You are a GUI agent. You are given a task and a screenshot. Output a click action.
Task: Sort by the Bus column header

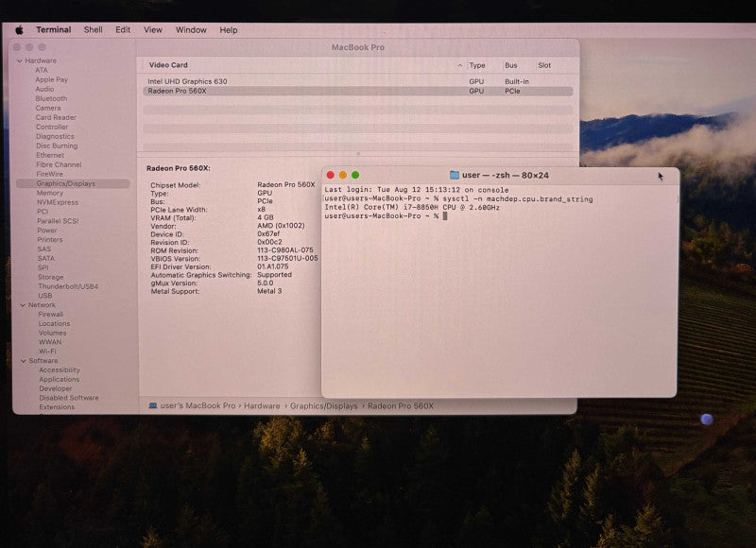511,65
